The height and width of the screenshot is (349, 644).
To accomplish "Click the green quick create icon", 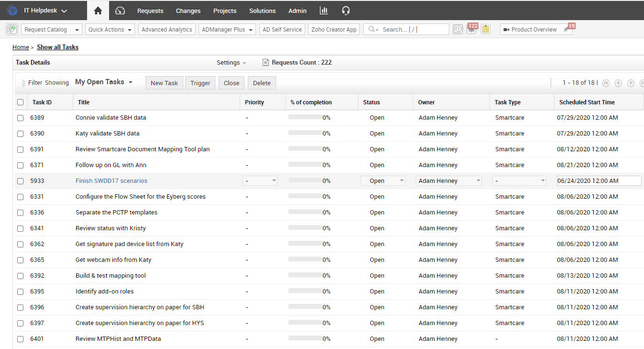I will pyautogui.click(x=12, y=29).
